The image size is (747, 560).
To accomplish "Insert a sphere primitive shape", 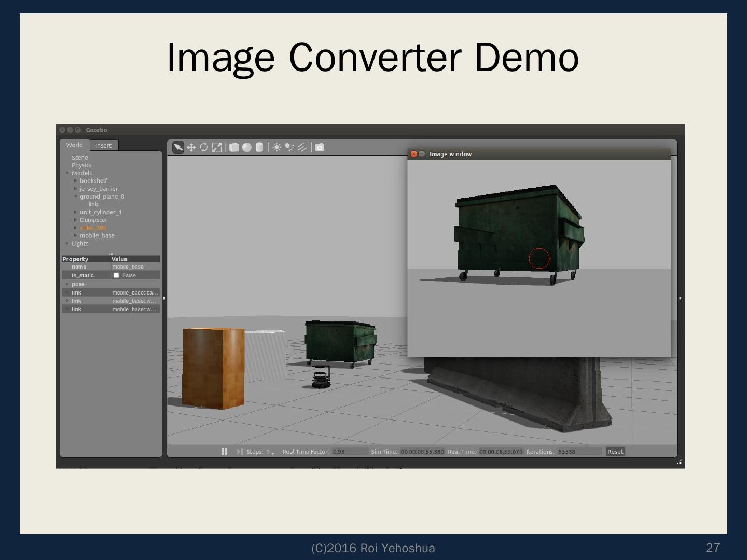I will [247, 147].
